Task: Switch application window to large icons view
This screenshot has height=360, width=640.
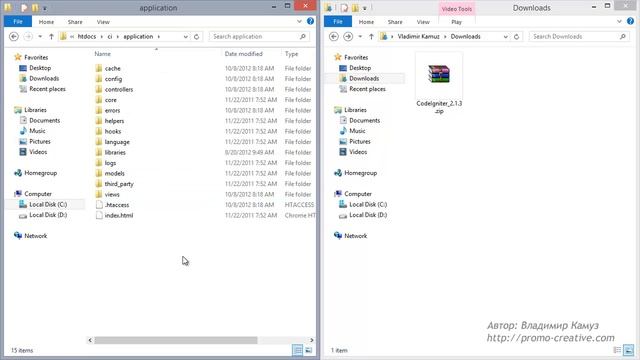Action: coord(309,350)
